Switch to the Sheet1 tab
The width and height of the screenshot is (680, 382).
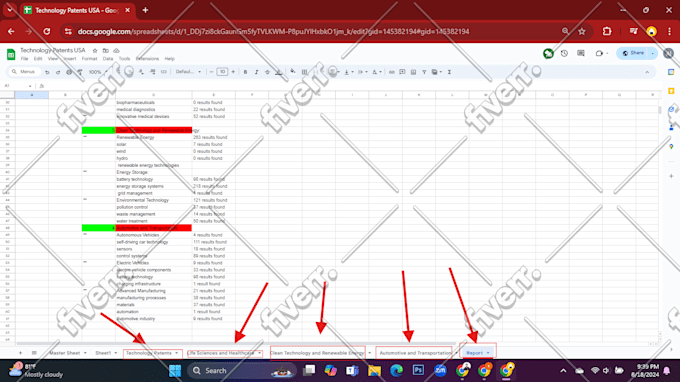(x=103, y=353)
